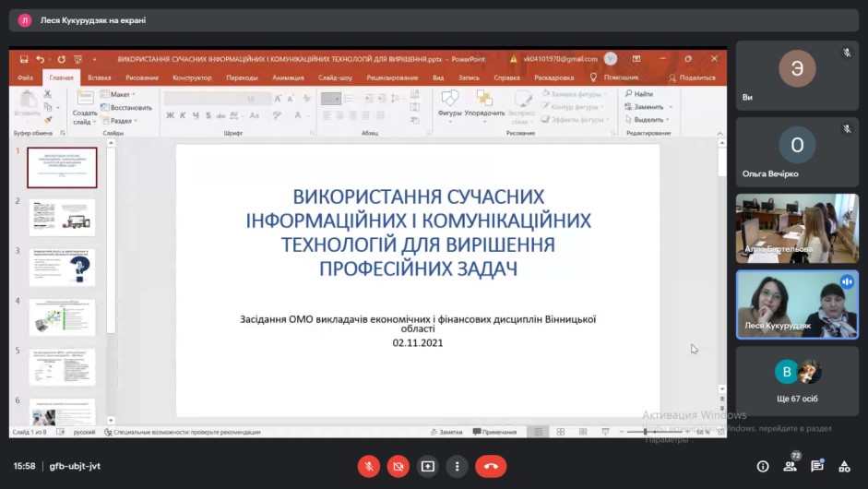Unmute the microphone in the call bar
The height and width of the screenshot is (489, 868).
[x=369, y=467]
